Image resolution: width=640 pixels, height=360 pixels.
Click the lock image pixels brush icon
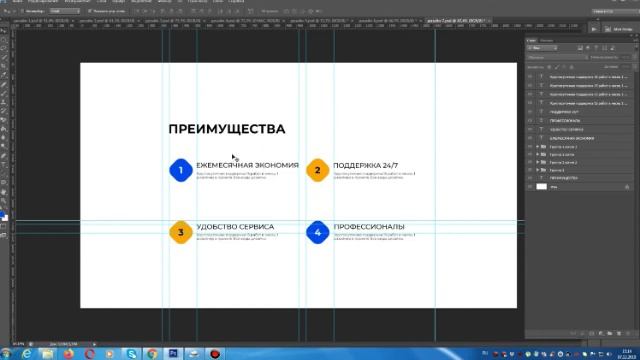(x=557, y=67)
